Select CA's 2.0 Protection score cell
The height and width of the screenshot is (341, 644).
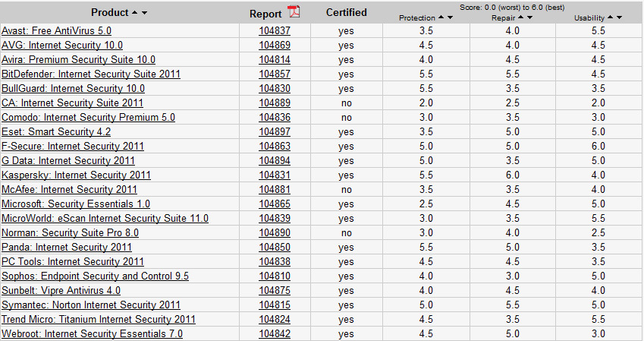point(426,103)
